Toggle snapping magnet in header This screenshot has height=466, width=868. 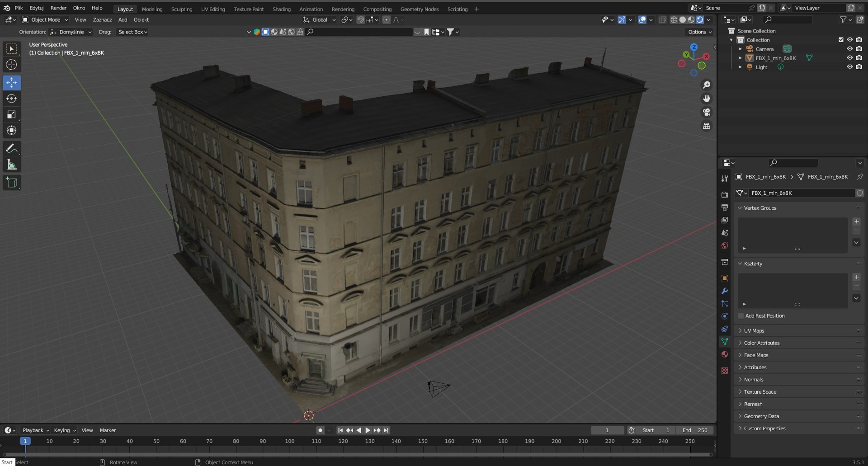click(360, 20)
